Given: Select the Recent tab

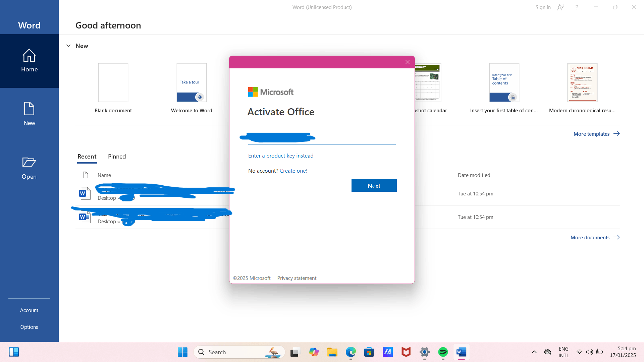Looking at the screenshot, I should [87, 157].
